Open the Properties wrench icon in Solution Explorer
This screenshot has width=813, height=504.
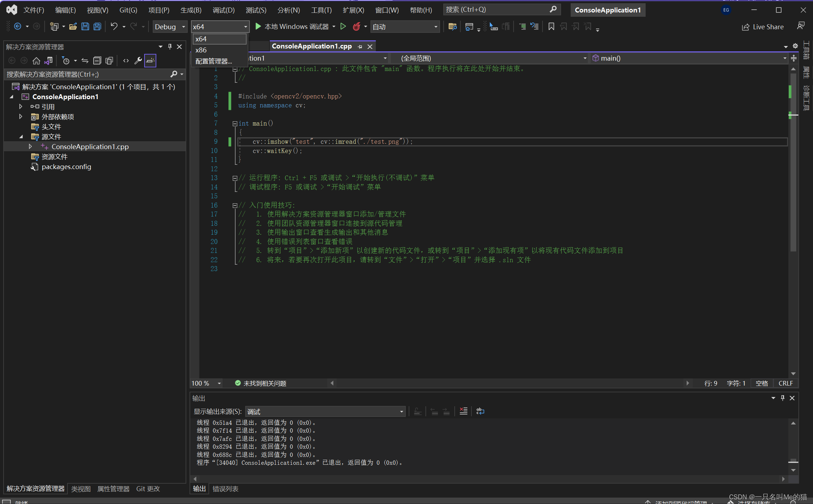point(138,61)
